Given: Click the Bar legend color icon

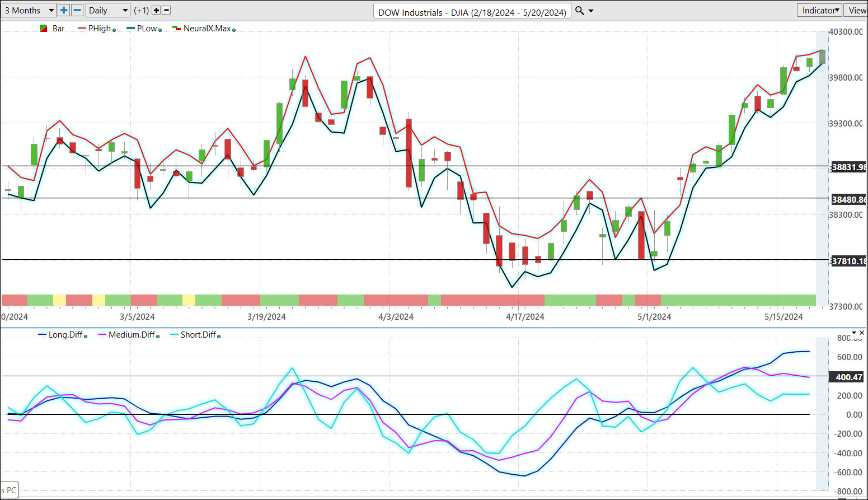Looking at the screenshot, I should coord(43,28).
